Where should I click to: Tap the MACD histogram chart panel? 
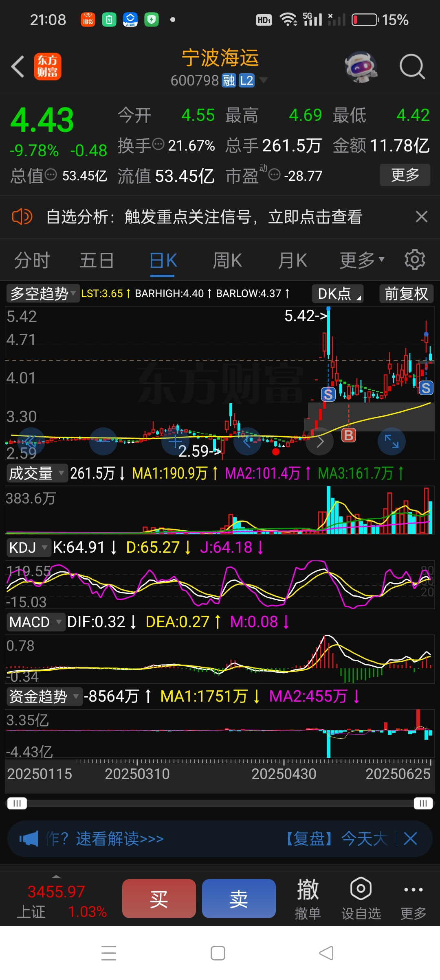(x=220, y=659)
